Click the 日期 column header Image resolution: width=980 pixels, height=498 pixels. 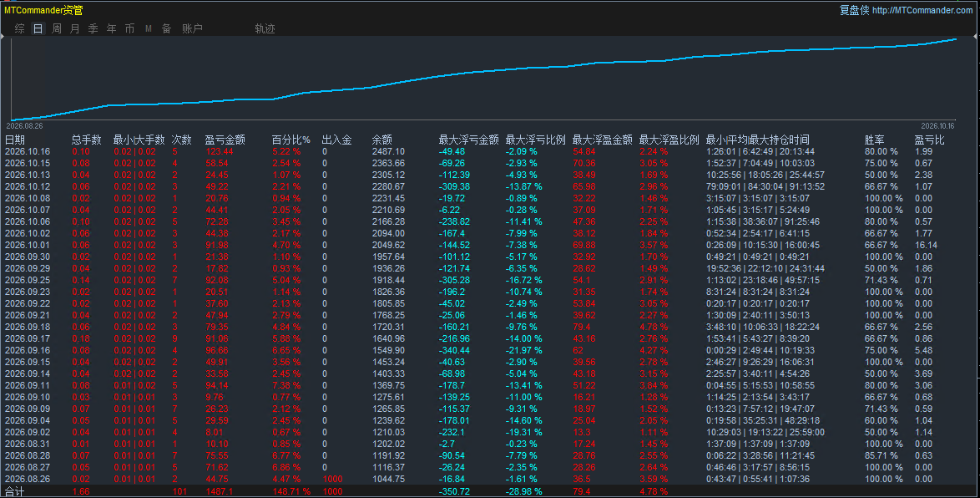(14, 140)
